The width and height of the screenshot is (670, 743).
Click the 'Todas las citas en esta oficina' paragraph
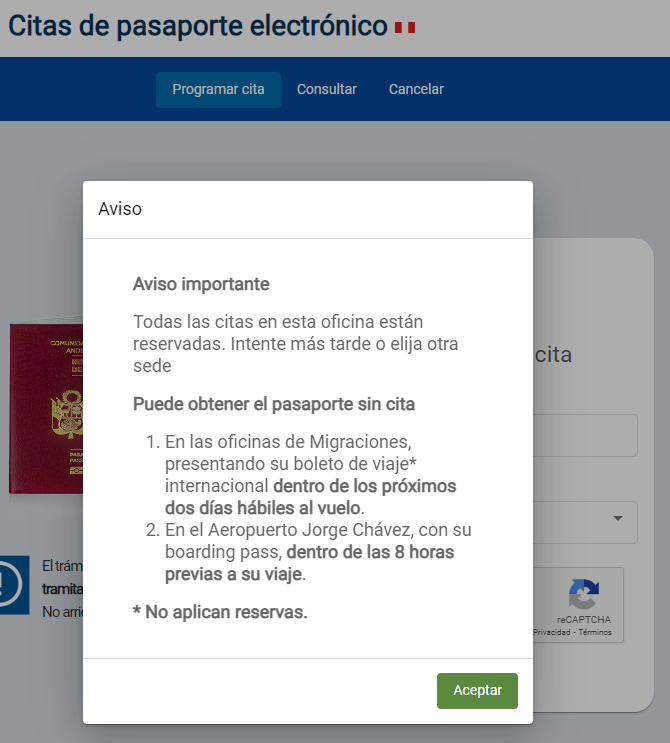coord(296,344)
